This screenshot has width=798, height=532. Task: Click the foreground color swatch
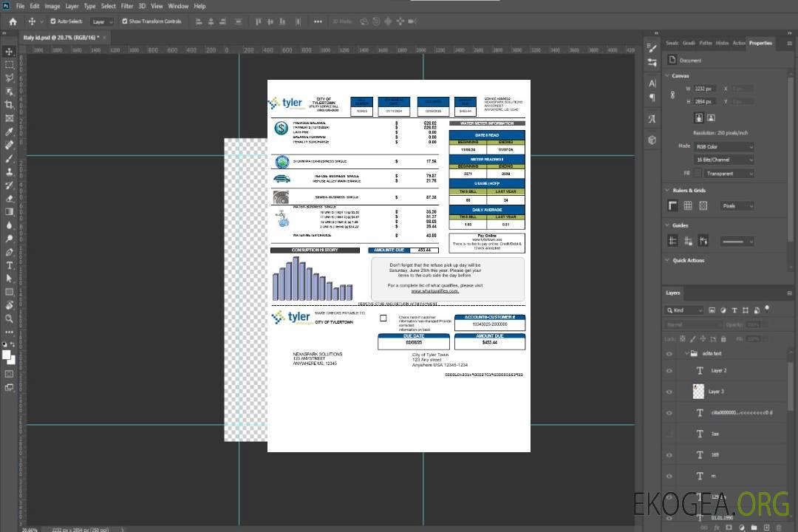pyautogui.click(x=7, y=355)
